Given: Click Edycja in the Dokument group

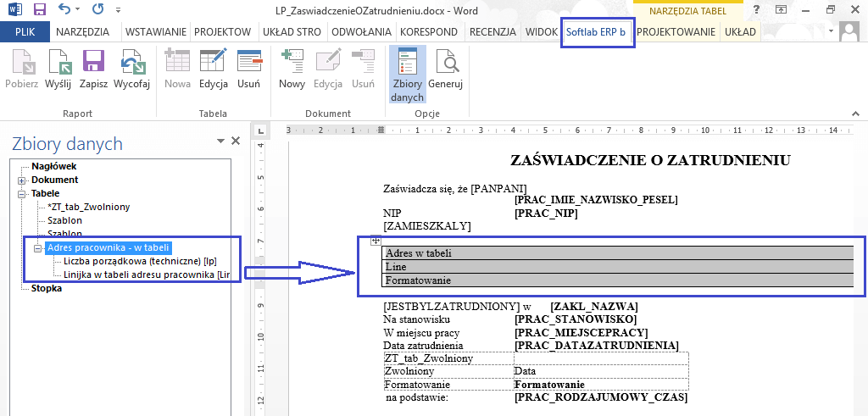Looking at the screenshot, I should pos(328,69).
